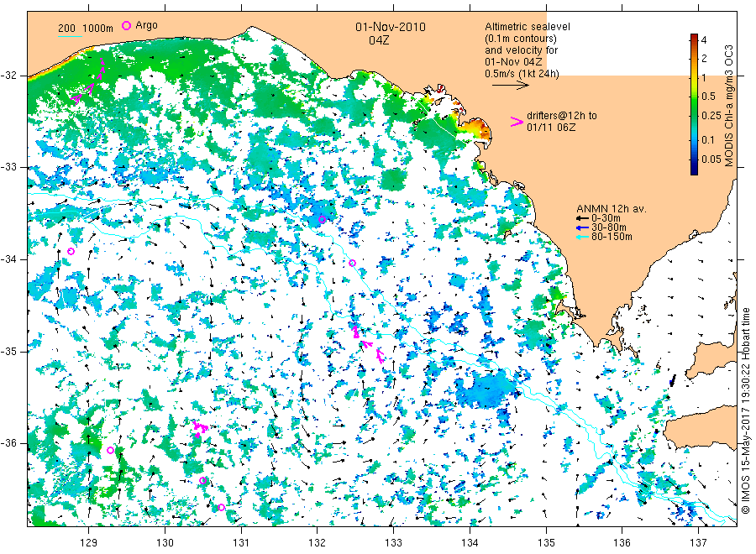Click the blue 30-80m ANMN arrow
This screenshot has width=756, height=554.
pos(582,227)
